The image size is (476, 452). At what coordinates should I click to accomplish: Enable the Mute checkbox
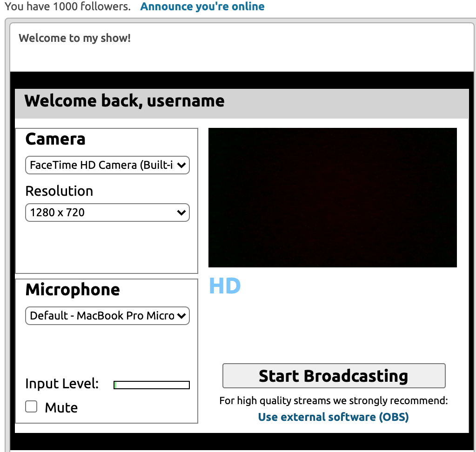pyautogui.click(x=31, y=407)
